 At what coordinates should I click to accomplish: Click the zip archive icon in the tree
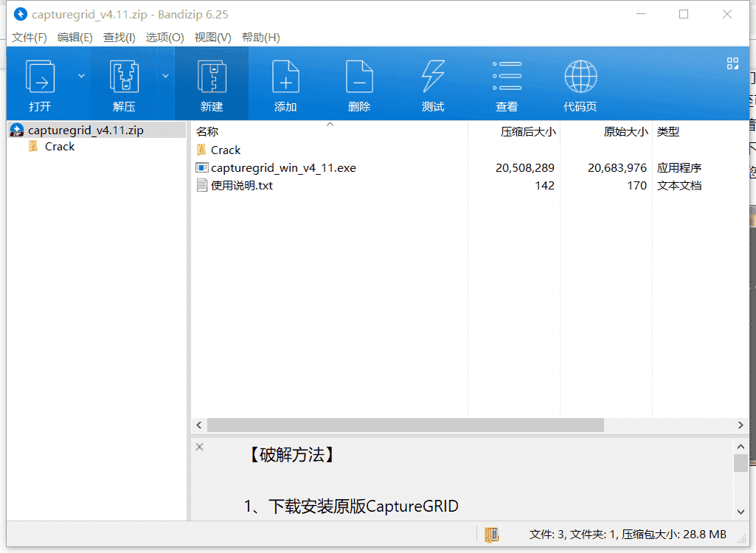pos(17,131)
